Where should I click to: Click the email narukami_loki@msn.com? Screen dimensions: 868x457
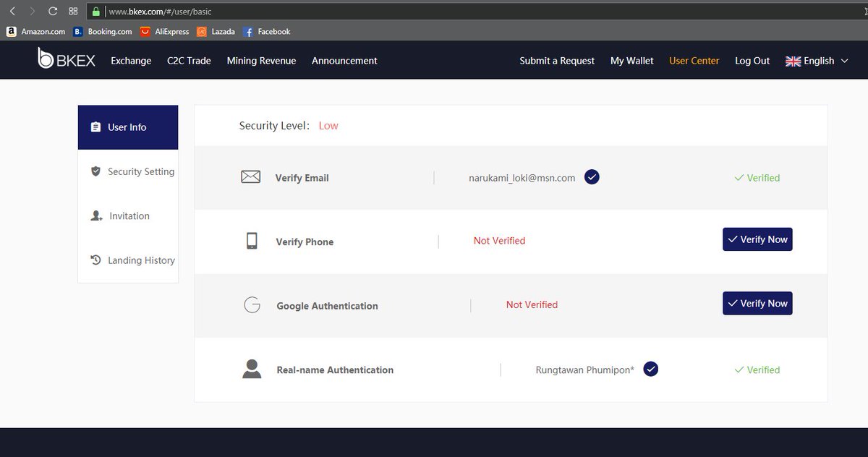[x=522, y=178]
